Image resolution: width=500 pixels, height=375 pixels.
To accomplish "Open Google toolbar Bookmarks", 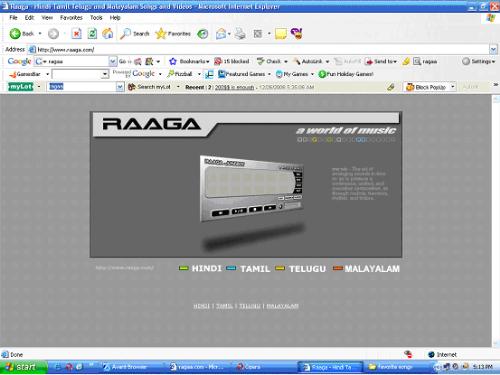I will pyautogui.click(x=189, y=61).
